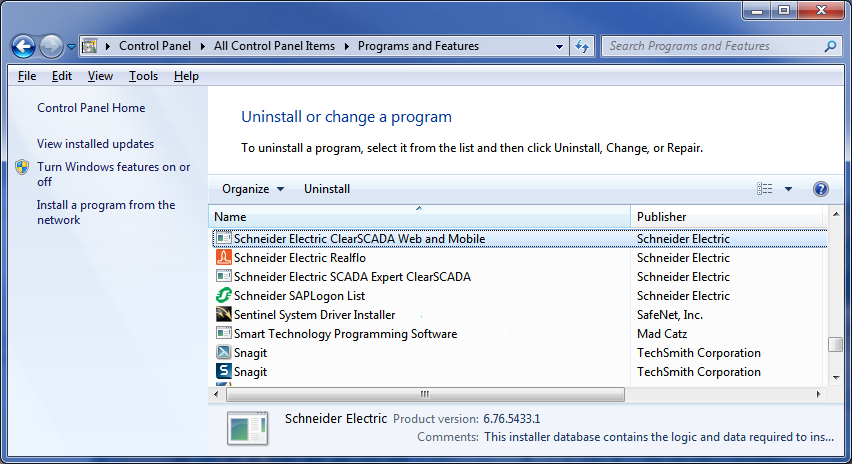Click the change view list icon
The height and width of the screenshot is (464, 852).
(765, 189)
